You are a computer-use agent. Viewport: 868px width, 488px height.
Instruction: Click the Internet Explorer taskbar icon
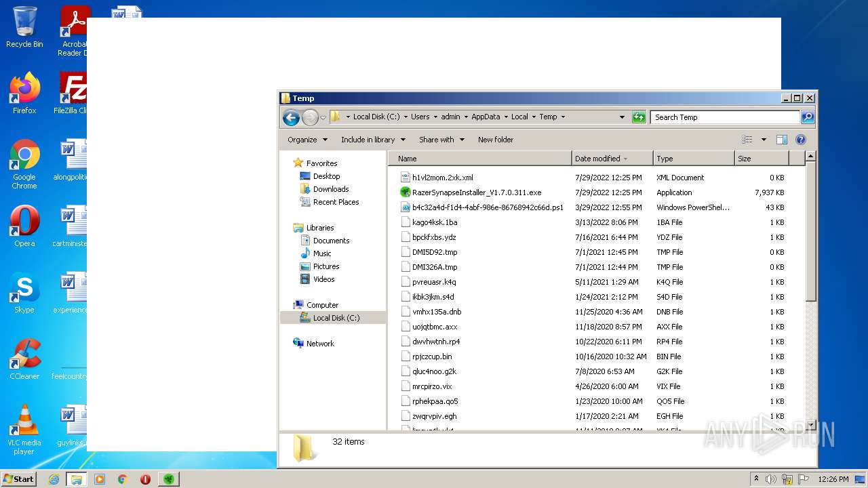click(x=54, y=479)
